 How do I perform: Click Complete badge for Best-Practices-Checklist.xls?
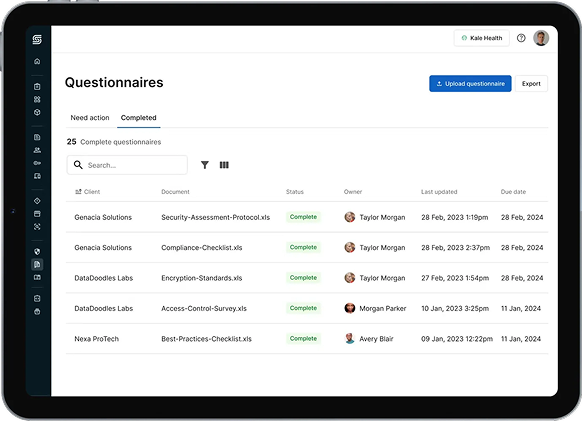pos(303,338)
